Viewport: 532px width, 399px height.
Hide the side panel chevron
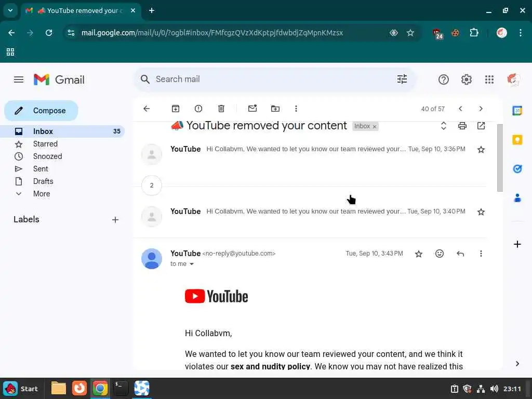pyautogui.click(x=517, y=364)
